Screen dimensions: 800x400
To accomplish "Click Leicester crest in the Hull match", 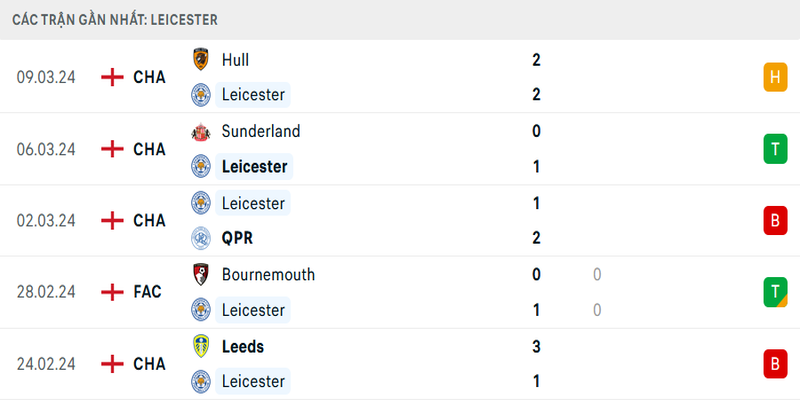I will click(201, 95).
